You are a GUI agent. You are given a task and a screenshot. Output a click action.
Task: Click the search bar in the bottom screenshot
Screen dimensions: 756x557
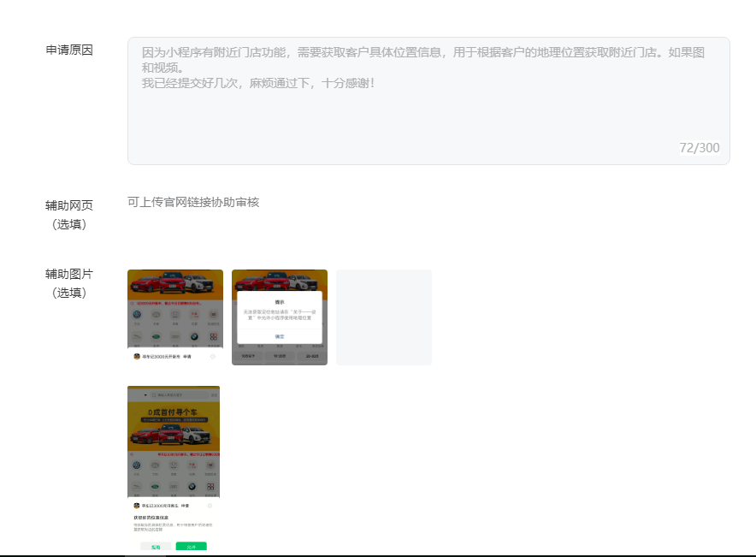[180, 395]
